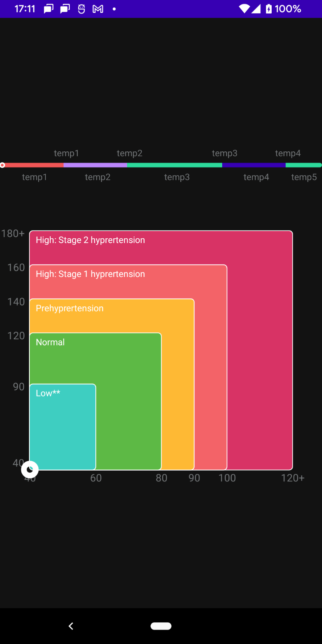This screenshot has height=644, width=322.
Task: Tap the Gmail icon in the status bar
Action: coord(98,9)
